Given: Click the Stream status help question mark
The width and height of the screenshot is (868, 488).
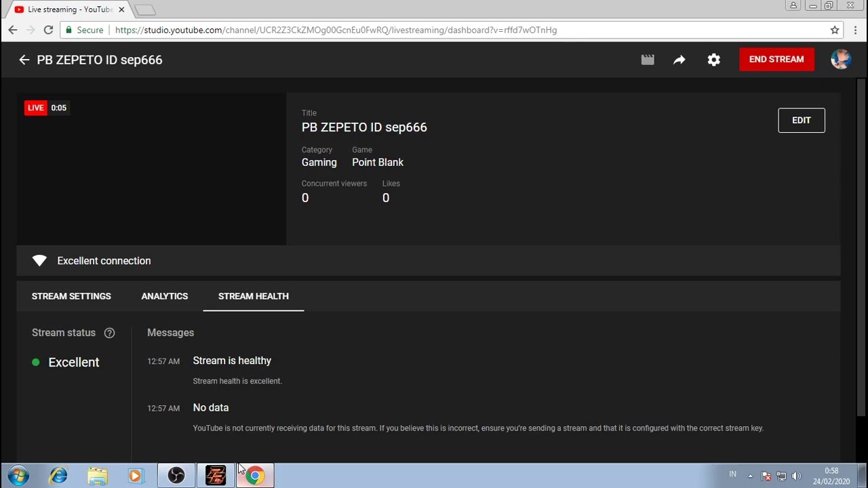Looking at the screenshot, I should coord(109,333).
